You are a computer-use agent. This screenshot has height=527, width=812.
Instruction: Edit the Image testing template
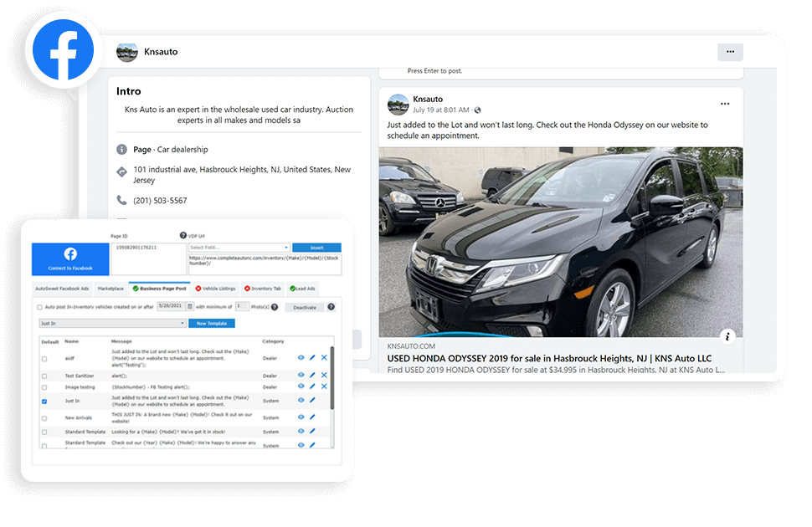click(x=312, y=386)
